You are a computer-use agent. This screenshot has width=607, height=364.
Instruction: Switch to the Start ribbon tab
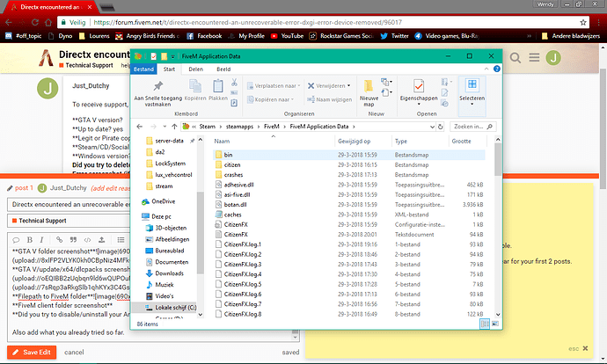[169, 69]
